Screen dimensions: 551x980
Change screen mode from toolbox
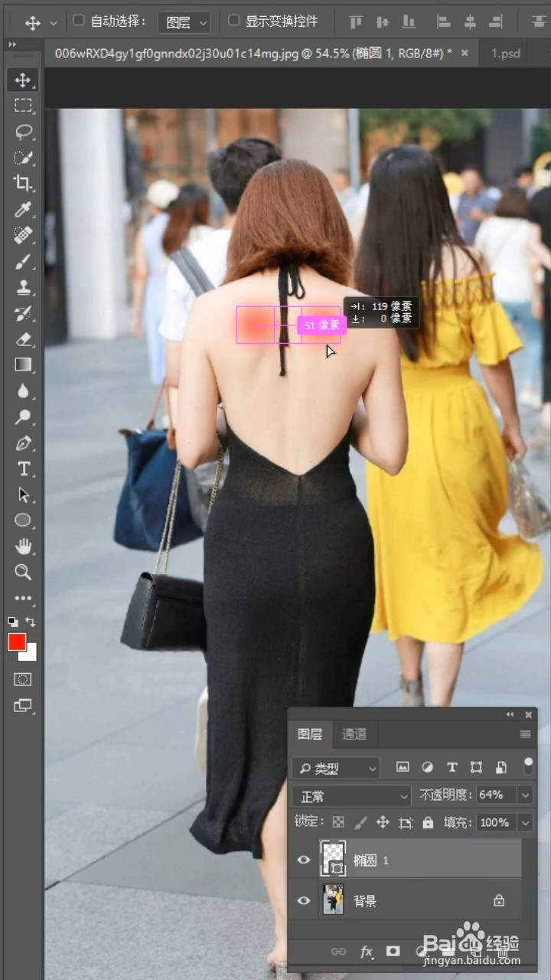23,705
